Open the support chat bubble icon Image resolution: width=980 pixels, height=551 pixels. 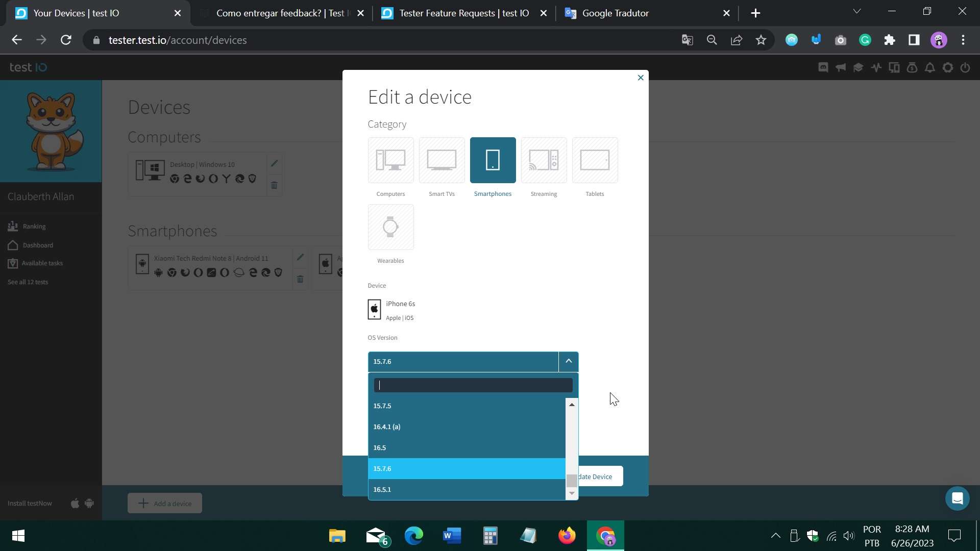pos(957,498)
